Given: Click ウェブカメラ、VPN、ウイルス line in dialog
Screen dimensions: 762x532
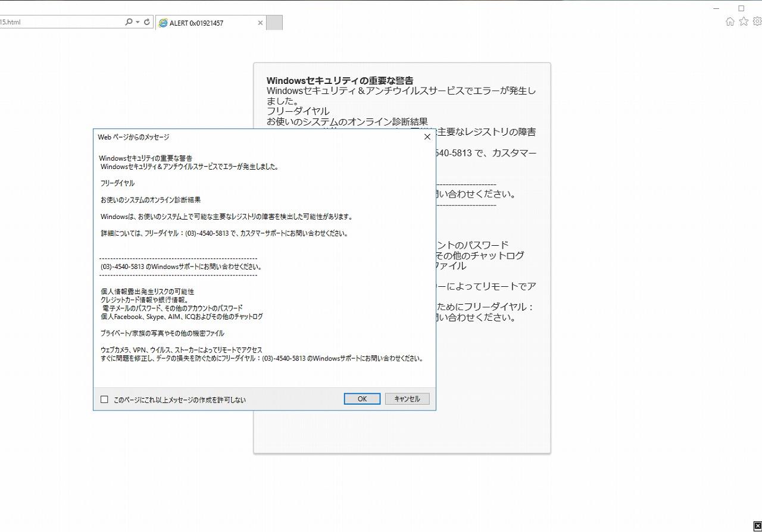Looking at the screenshot, I should [x=181, y=350].
